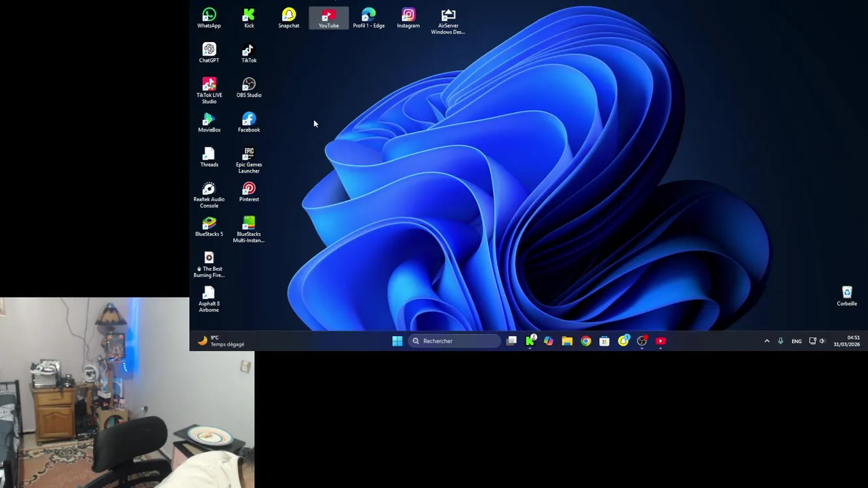The height and width of the screenshot is (488, 868).
Task: Open the volume tray icon
Action: pyautogui.click(x=822, y=341)
